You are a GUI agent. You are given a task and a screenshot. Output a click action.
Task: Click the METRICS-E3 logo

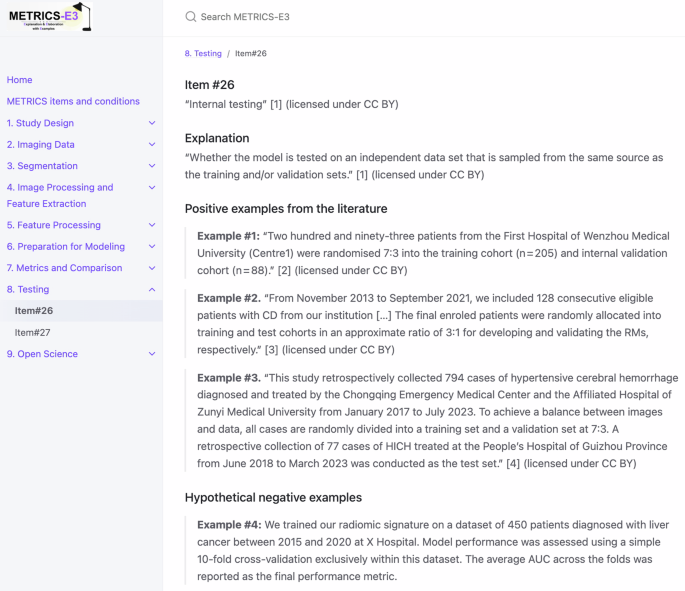[50, 17]
